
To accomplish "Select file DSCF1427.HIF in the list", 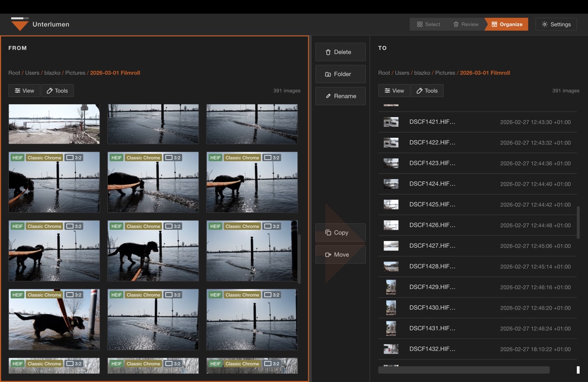I will coord(432,246).
